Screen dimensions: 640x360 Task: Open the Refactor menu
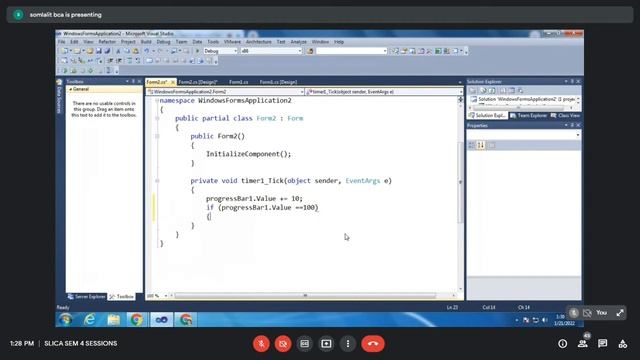point(107,42)
